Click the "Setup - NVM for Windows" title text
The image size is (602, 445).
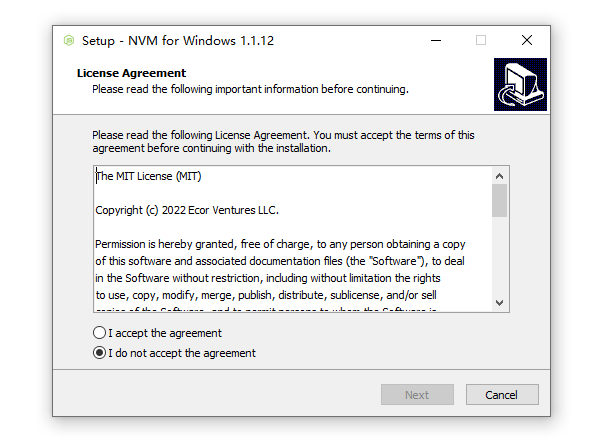178,41
